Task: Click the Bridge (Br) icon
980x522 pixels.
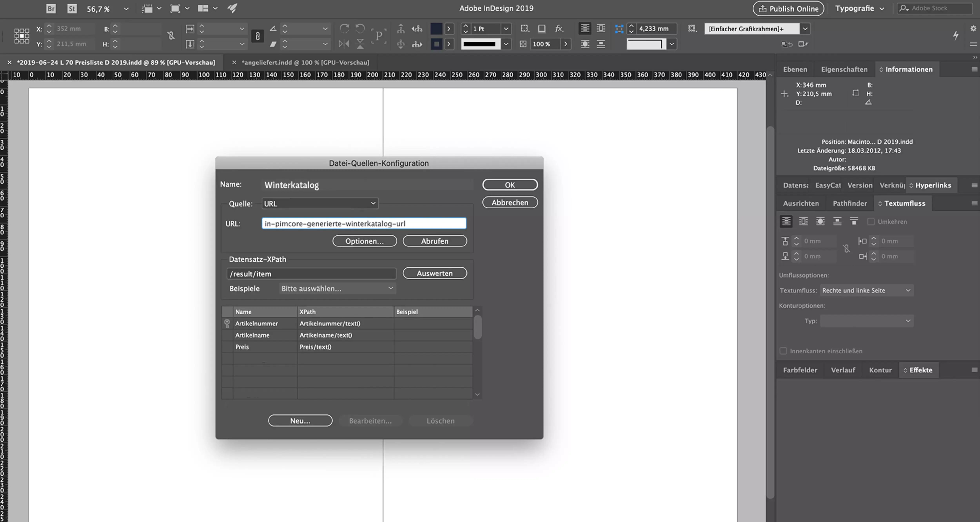Action: click(51, 8)
